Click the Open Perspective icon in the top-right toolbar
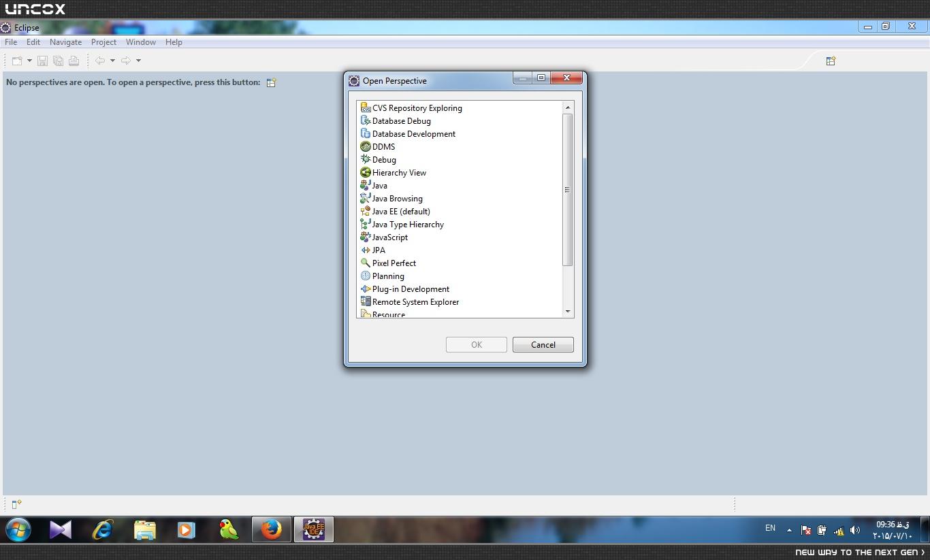Viewport: 930px width, 560px height. [831, 61]
